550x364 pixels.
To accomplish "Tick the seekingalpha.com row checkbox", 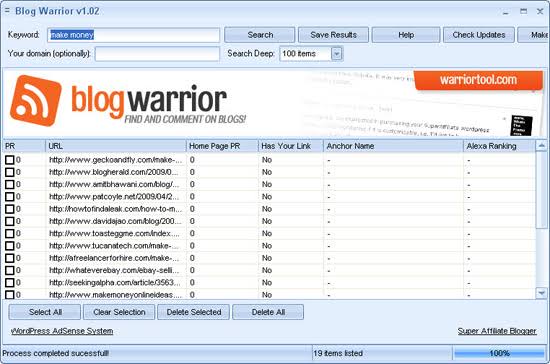I will point(9,283).
